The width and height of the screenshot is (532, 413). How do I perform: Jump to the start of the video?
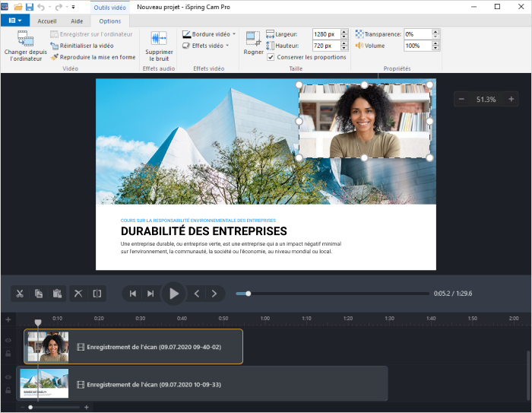[x=133, y=294]
